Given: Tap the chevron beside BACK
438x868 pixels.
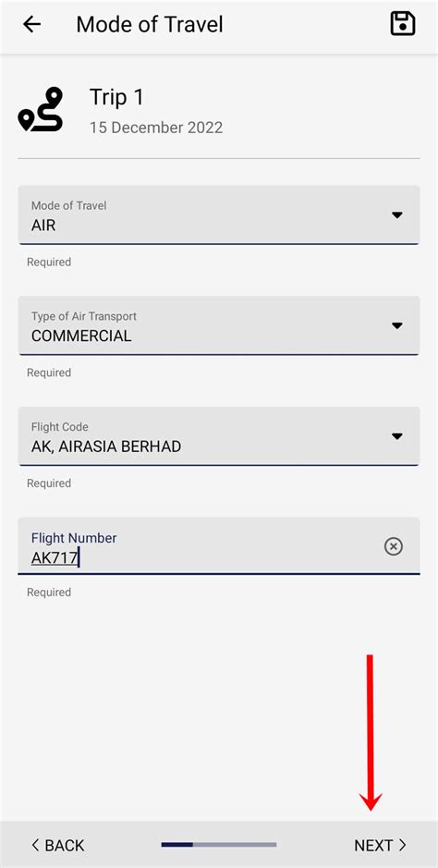Looking at the screenshot, I should (35, 845).
